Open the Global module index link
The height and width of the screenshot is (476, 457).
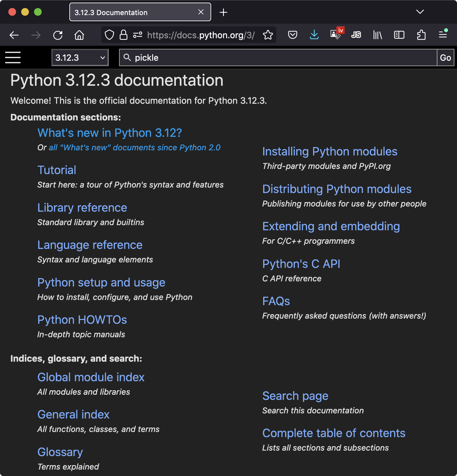click(91, 377)
